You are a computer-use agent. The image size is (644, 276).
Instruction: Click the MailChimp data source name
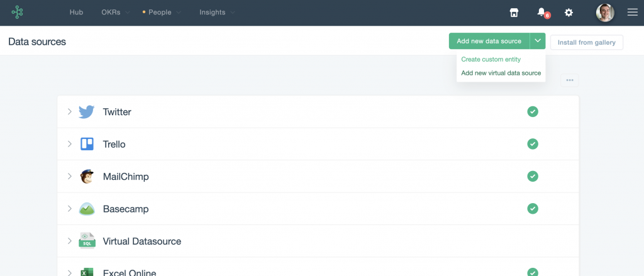126,177
